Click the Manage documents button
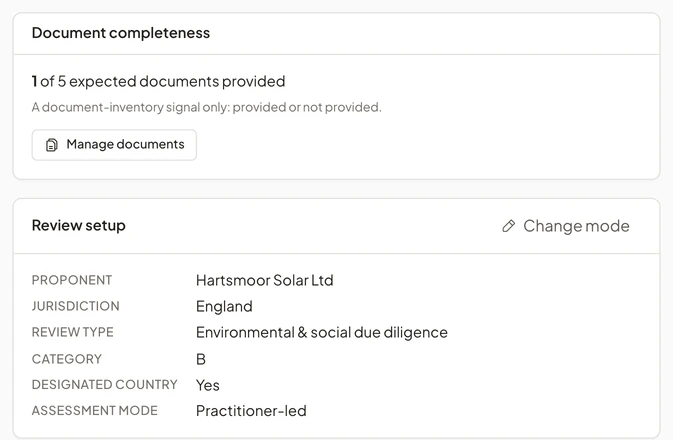This screenshot has height=440, width=673. pyautogui.click(x=114, y=145)
